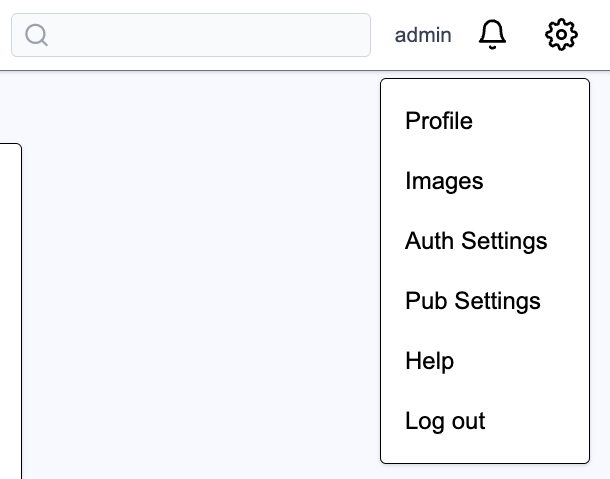The image size is (610, 479).
Task: View authentication settings option
Action: pos(476,241)
